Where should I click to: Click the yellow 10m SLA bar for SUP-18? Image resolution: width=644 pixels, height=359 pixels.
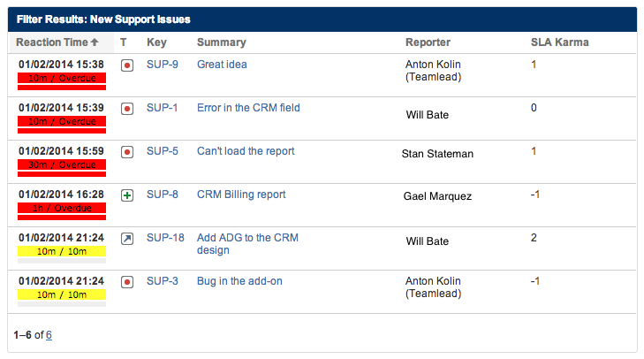coord(62,251)
